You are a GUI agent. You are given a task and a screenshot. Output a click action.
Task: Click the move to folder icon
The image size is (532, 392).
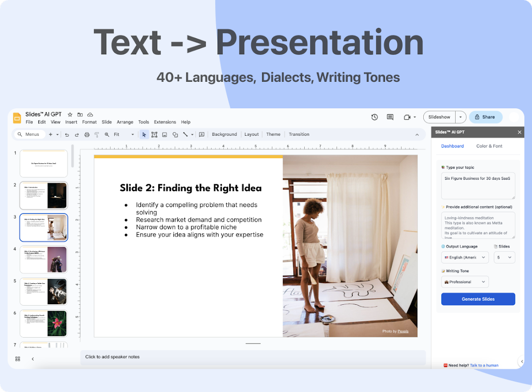[x=80, y=115]
